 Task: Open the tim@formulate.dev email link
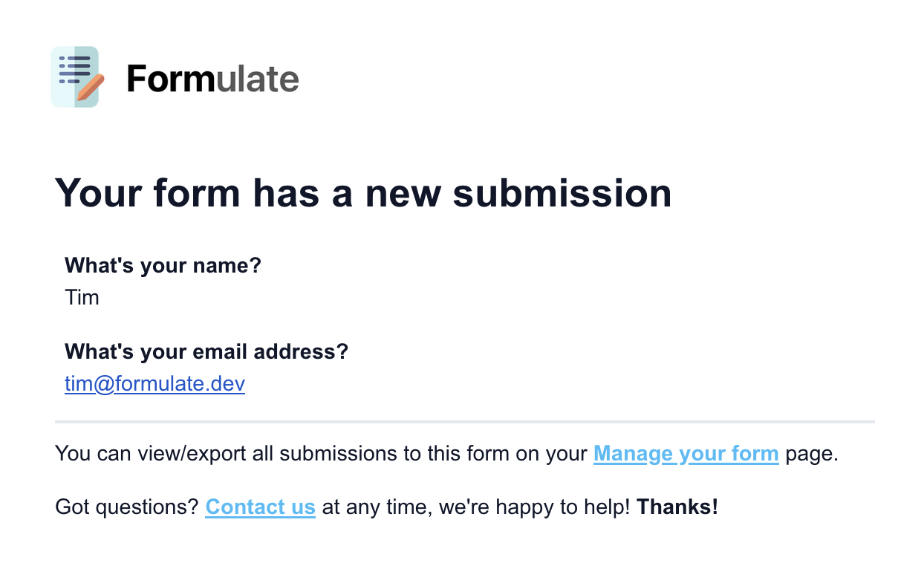point(154,384)
